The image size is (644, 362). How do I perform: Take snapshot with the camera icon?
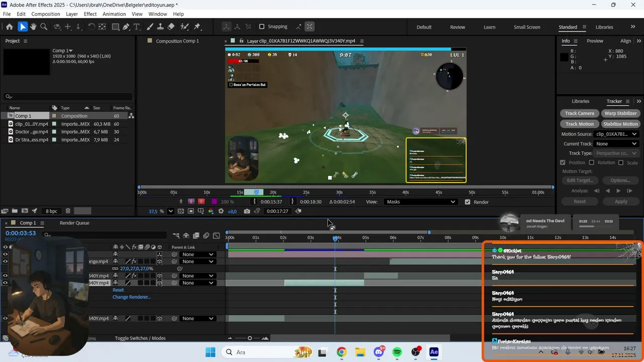247,211
